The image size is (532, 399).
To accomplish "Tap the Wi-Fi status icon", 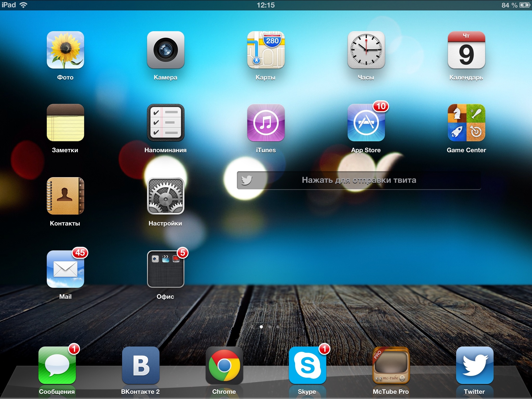I will pyautogui.click(x=23, y=5).
